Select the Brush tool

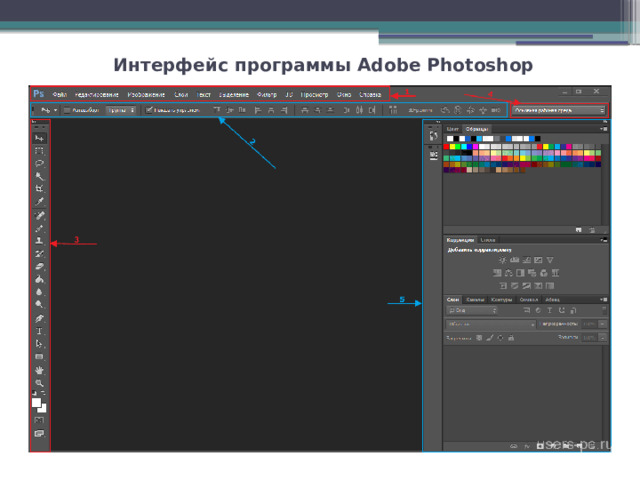39,228
